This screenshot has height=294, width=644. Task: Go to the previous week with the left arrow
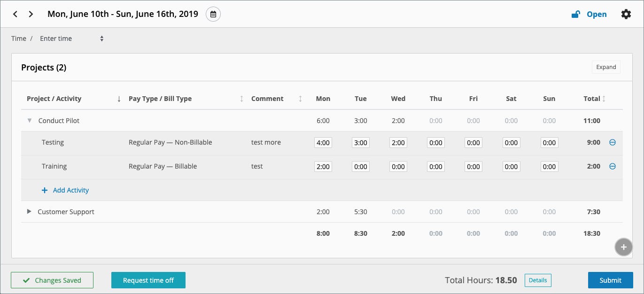(x=15, y=14)
